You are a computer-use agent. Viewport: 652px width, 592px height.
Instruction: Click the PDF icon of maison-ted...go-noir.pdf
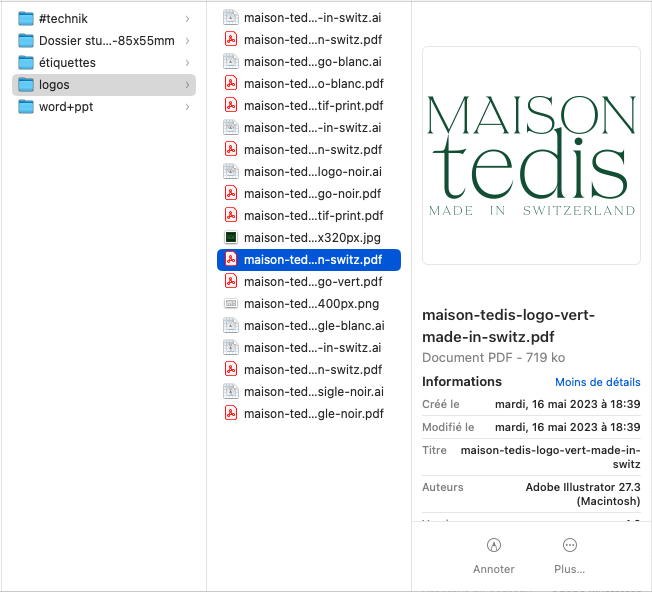pyautogui.click(x=231, y=193)
